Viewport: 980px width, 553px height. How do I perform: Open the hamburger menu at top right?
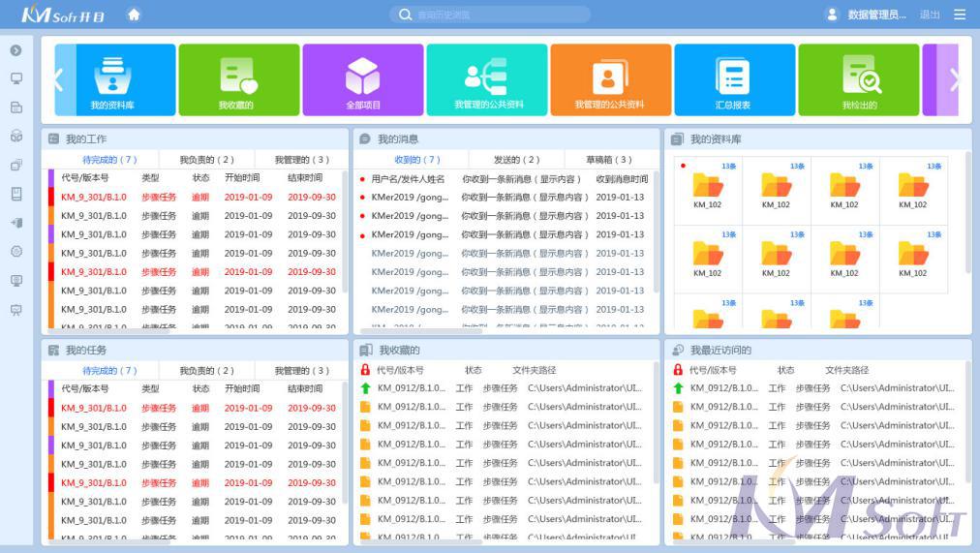click(x=960, y=15)
